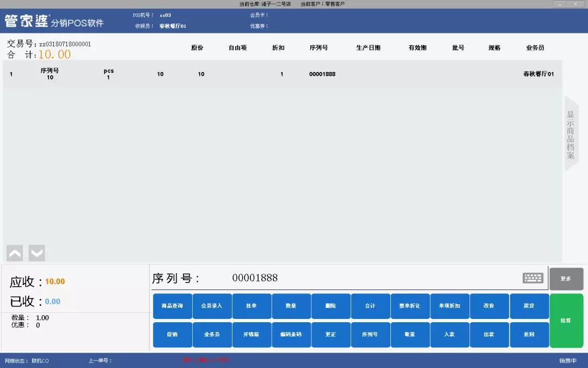Click the blue 业务员 salesperson button
Image resolution: width=588 pixels, height=368 pixels.
(x=212, y=334)
